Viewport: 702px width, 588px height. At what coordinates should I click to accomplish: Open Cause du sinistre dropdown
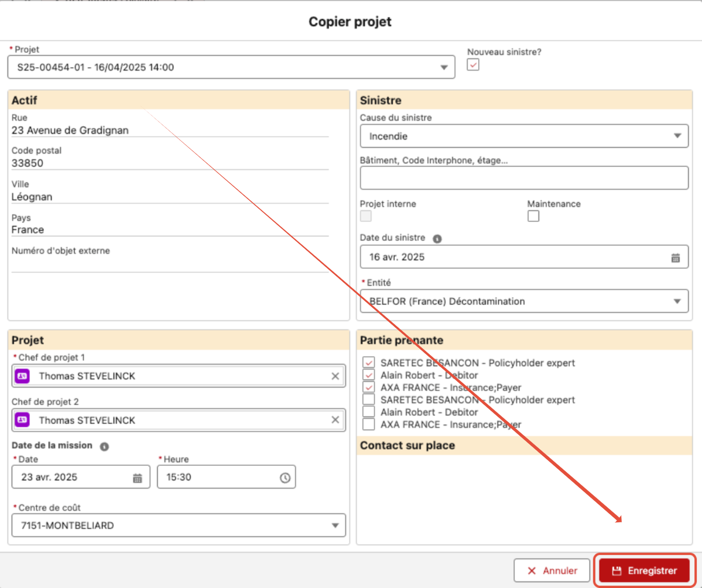pos(524,136)
